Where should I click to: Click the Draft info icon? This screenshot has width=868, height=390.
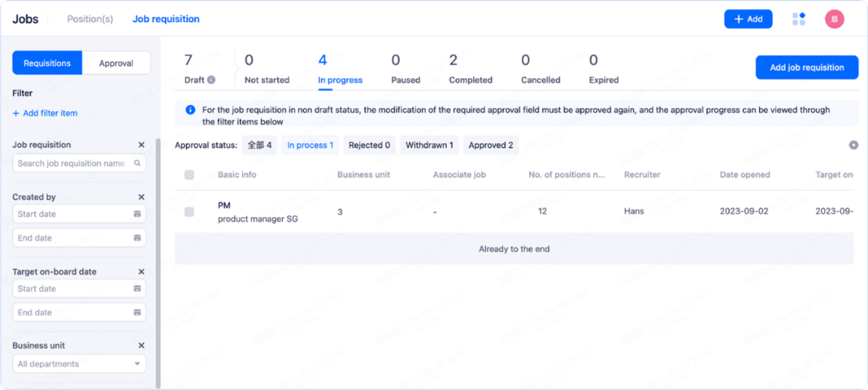coord(211,80)
